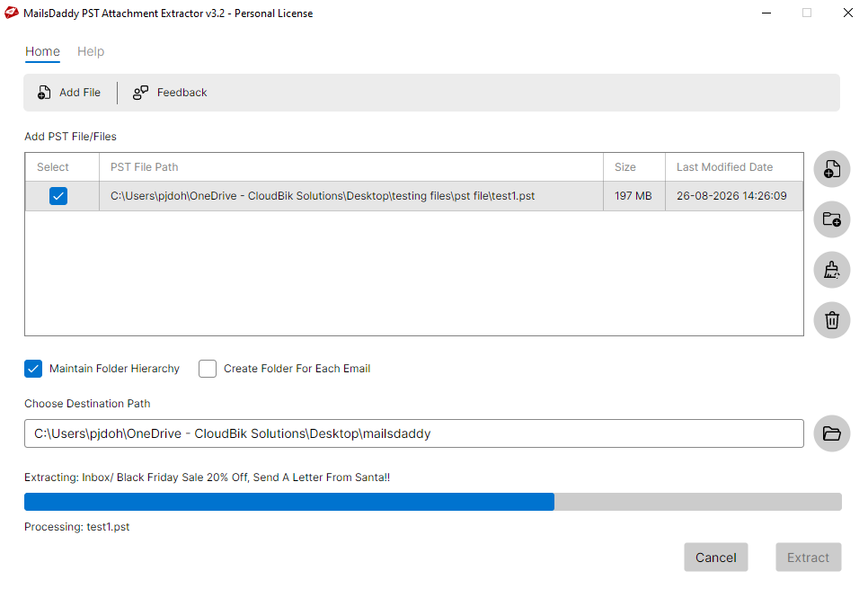Click the trash delete round button
The height and width of the screenshot is (589, 868).
(x=831, y=320)
